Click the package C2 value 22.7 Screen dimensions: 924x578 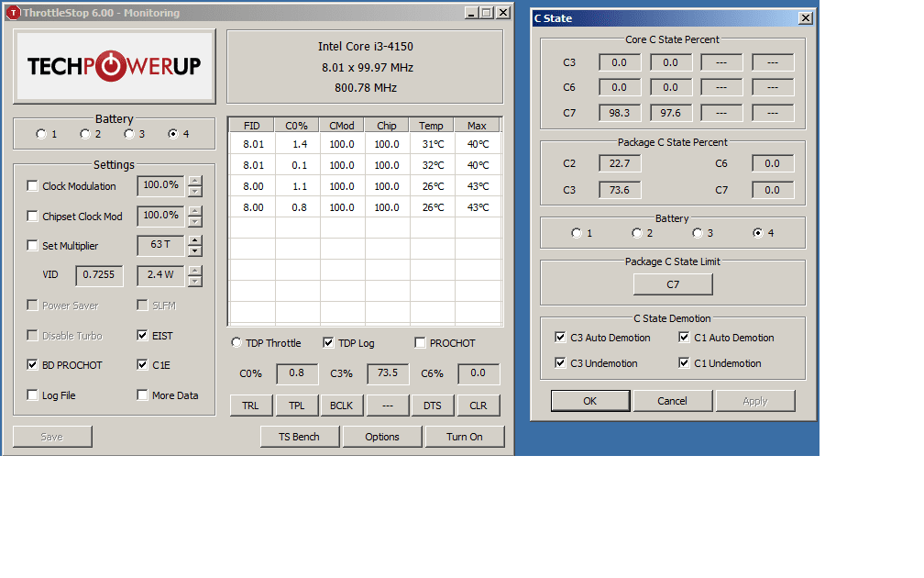pos(620,163)
